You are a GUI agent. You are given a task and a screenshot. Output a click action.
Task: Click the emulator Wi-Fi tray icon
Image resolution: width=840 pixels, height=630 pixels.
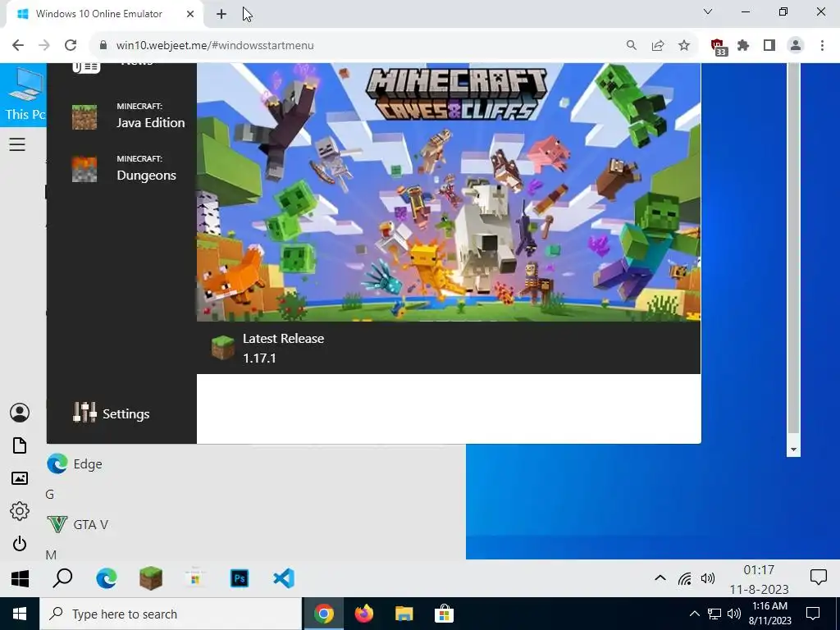(685, 578)
